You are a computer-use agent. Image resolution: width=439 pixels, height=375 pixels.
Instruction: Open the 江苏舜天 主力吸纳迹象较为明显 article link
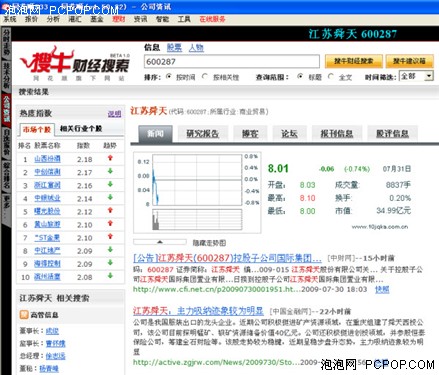coord(198,311)
